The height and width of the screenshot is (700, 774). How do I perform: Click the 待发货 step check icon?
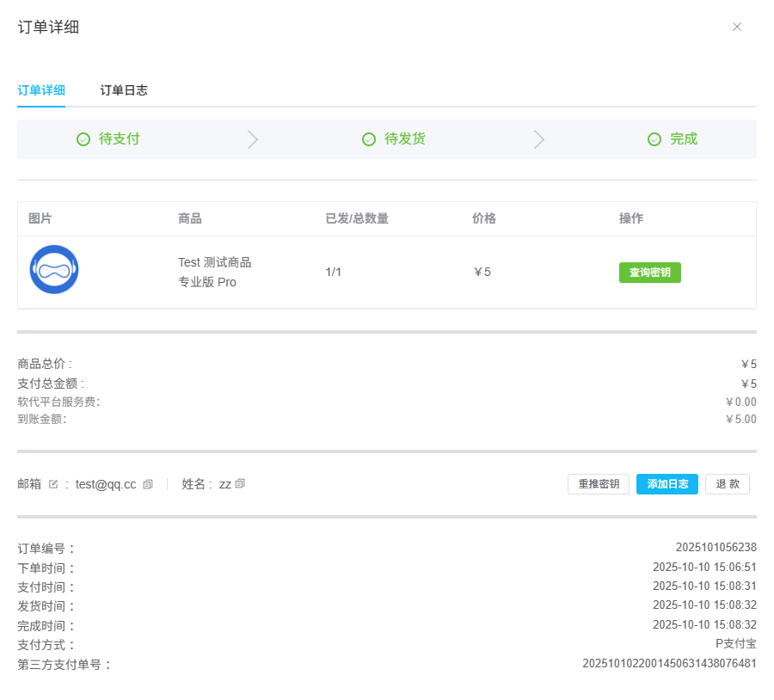pyautogui.click(x=369, y=139)
